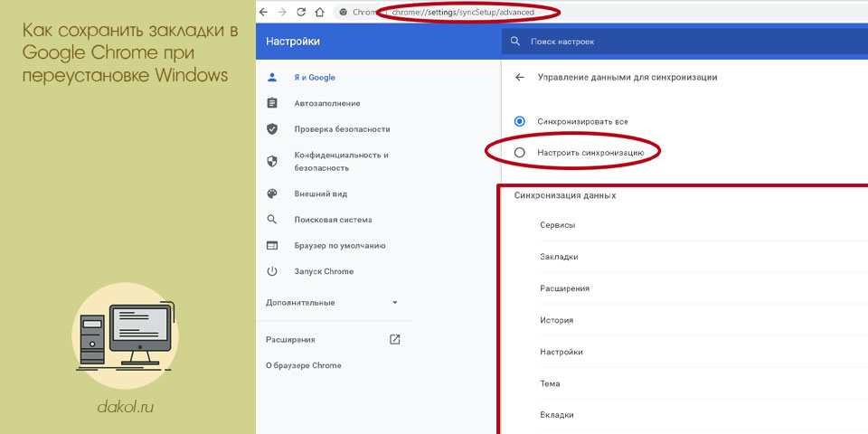Expand the Дополнительные section arrow
Image resolution: width=868 pixels, height=434 pixels.
[x=395, y=303]
